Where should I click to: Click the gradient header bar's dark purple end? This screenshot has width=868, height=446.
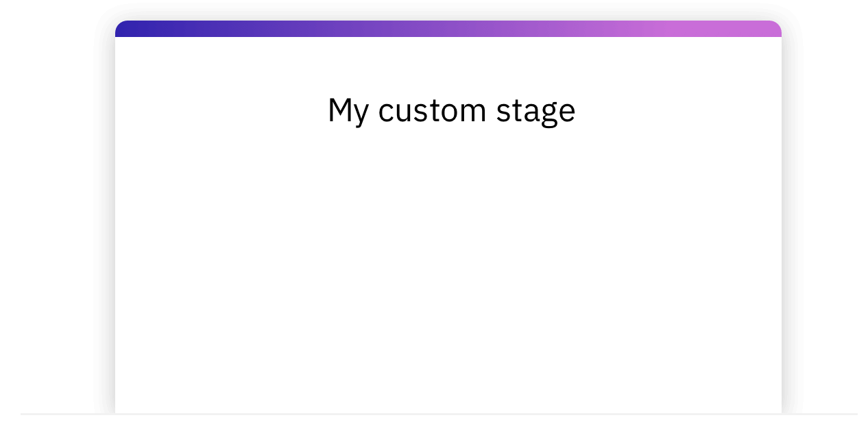coord(137,29)
